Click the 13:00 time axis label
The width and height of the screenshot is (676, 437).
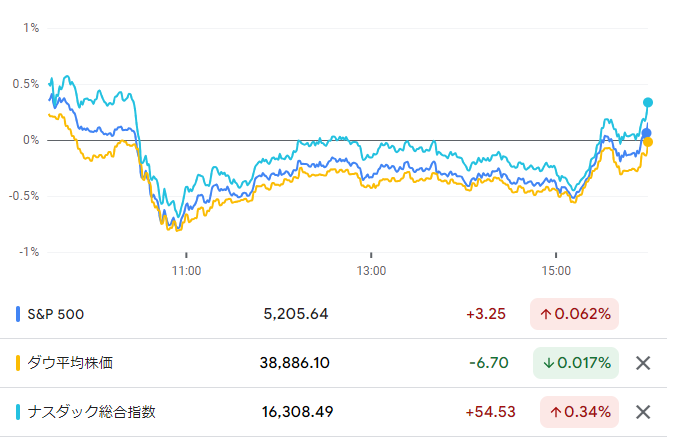click(371, 271)
